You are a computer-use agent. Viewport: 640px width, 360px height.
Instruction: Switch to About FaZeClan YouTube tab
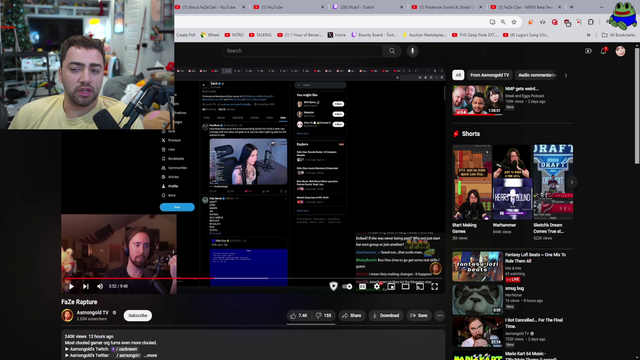click(x=211, y=7)
